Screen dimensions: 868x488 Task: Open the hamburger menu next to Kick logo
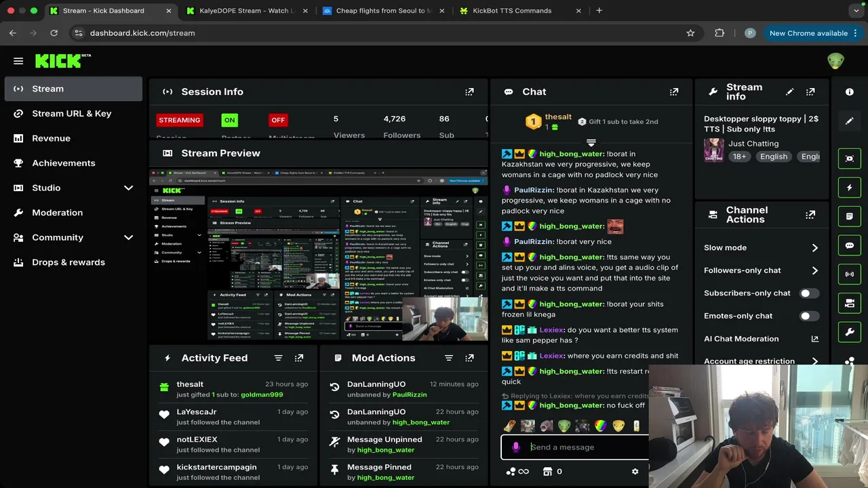(18, 61)
